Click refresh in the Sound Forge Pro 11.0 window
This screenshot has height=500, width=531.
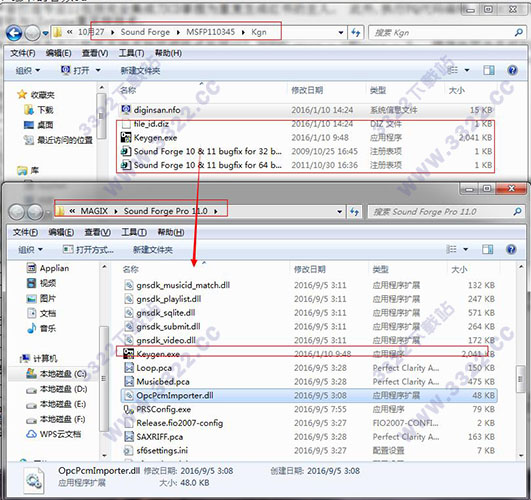354,212
